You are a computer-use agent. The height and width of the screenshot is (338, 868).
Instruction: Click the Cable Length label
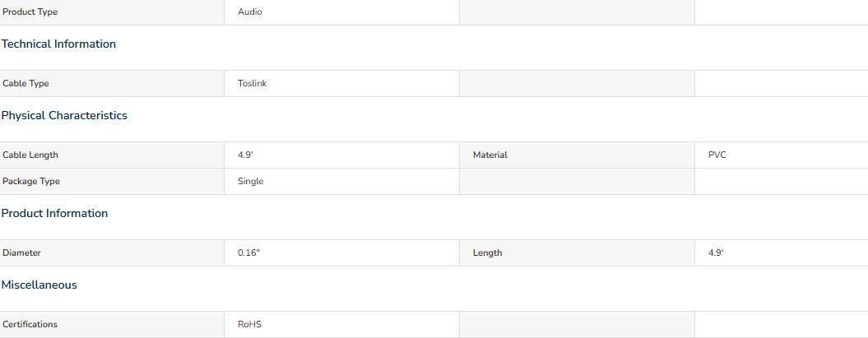pos(30,155)
